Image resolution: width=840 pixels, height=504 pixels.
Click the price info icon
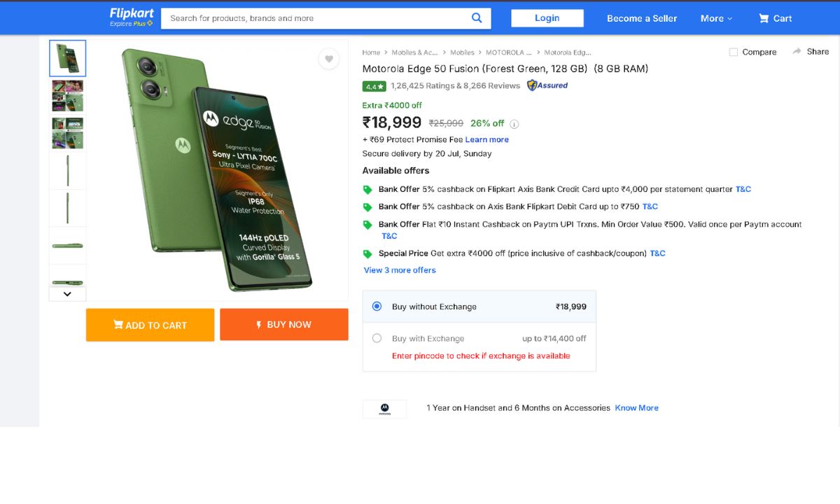(514, 124)
